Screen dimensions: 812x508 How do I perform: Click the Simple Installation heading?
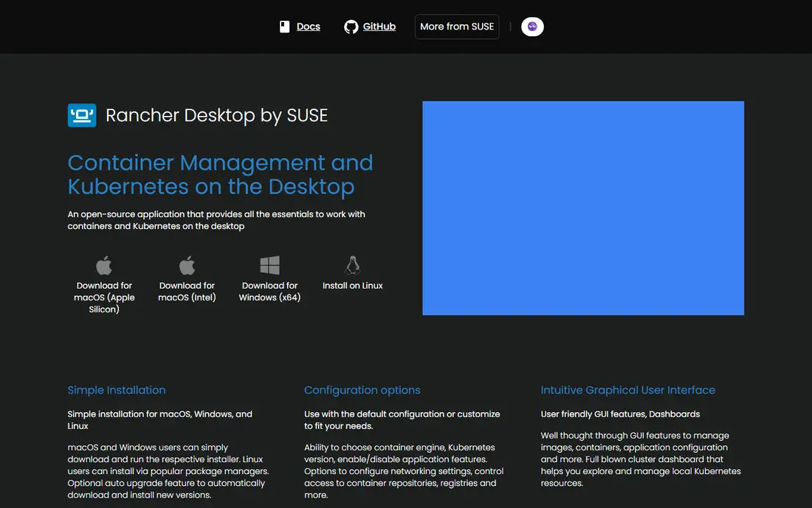click(117, 390)
